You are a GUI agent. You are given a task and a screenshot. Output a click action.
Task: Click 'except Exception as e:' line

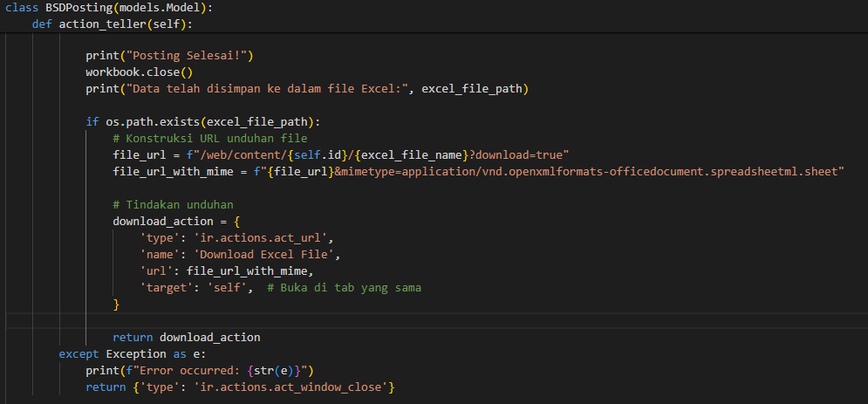tap(133, 353)
